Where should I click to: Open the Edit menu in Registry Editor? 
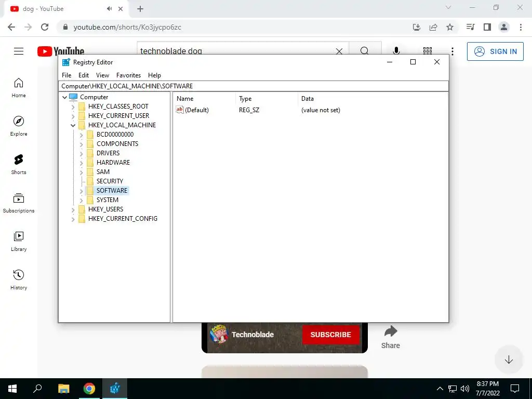click(84, 75)
